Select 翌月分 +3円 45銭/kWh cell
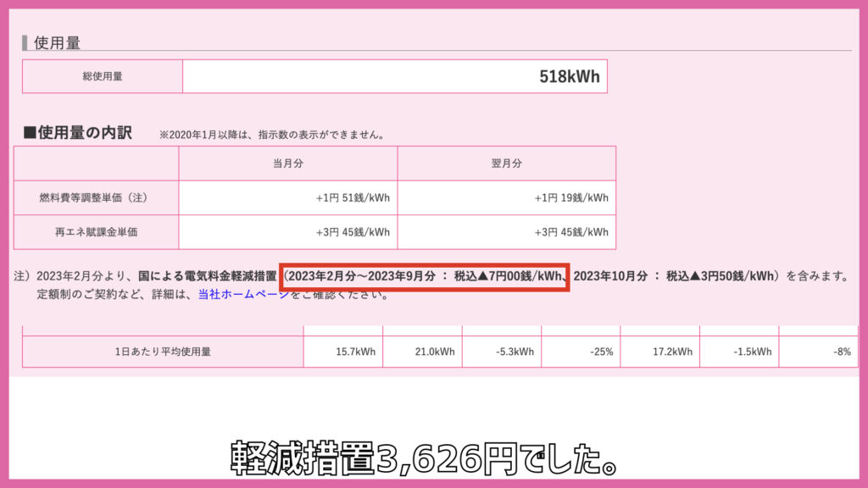 pos(507,232)
